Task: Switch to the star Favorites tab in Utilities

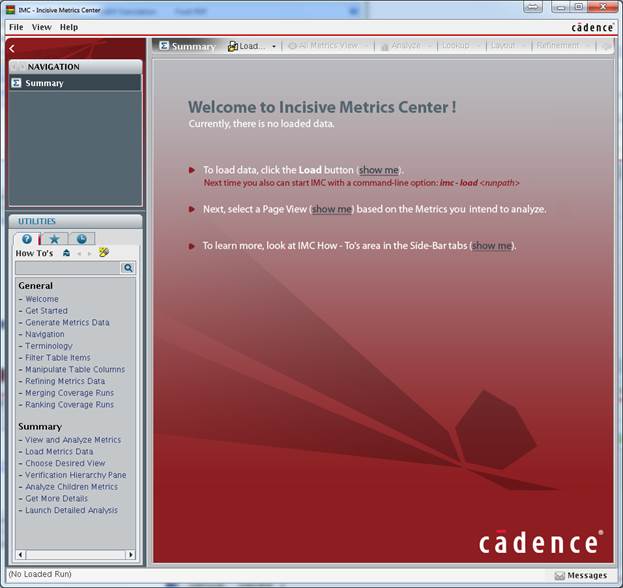Action: [54, 239]
